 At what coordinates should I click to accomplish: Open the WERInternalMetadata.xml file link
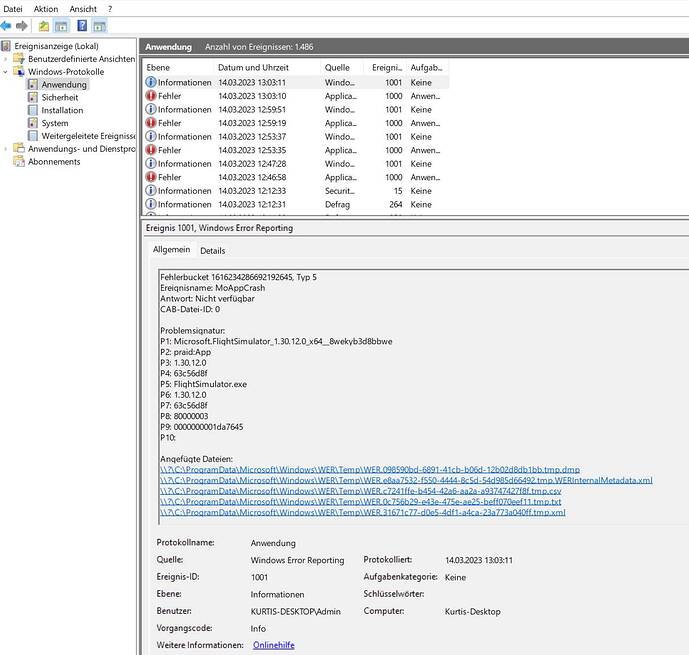(406, 480)
